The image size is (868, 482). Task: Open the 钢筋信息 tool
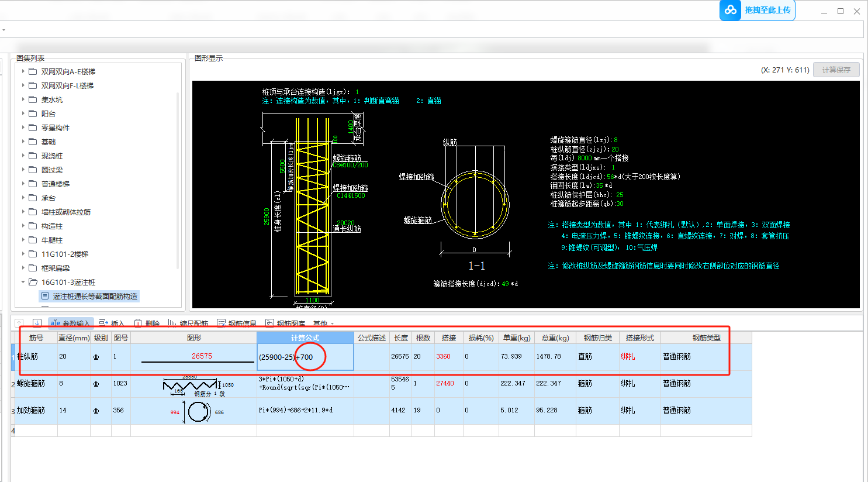(x=237, y=323)
